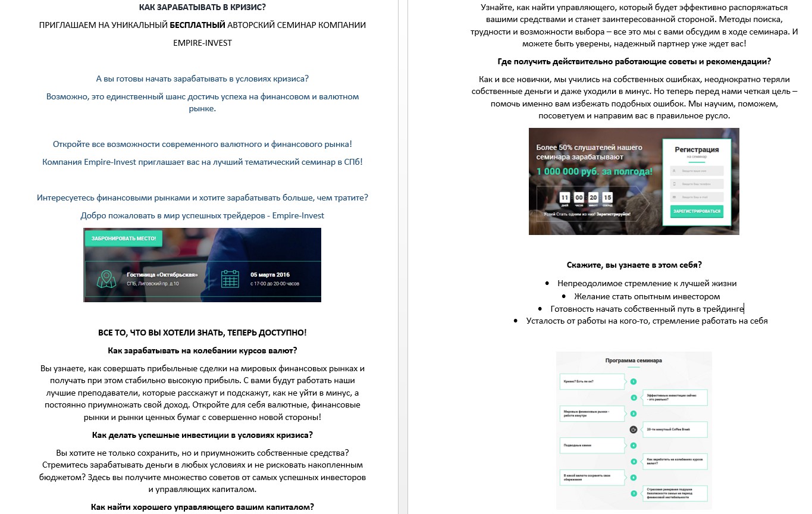Click heading 'Как зарабатывать на колебании курсов валют?'
Screen dimensions: 812x514
(202, 350)
